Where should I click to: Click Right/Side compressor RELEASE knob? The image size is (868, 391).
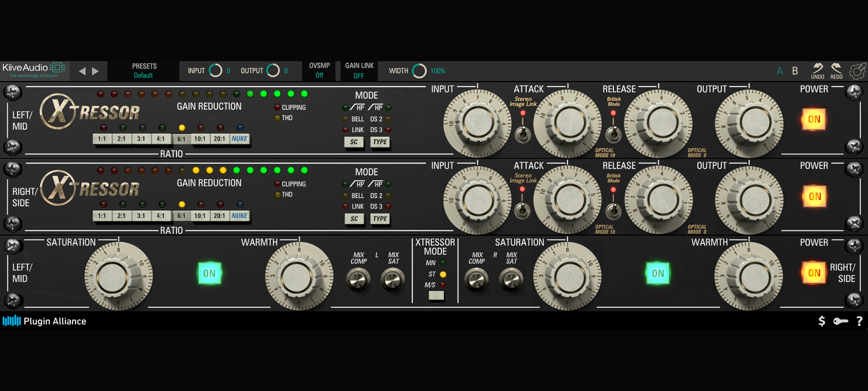(x=659, y=200)
